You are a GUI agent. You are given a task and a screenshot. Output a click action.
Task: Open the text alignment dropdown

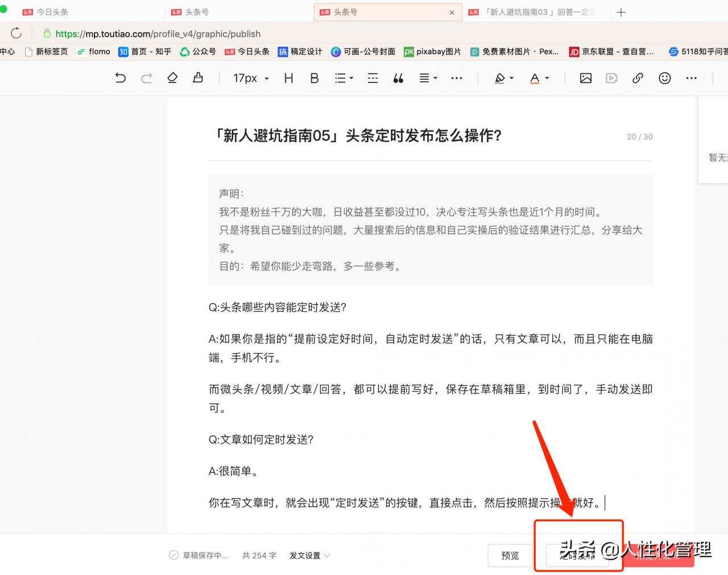click(x=428, y=78)
